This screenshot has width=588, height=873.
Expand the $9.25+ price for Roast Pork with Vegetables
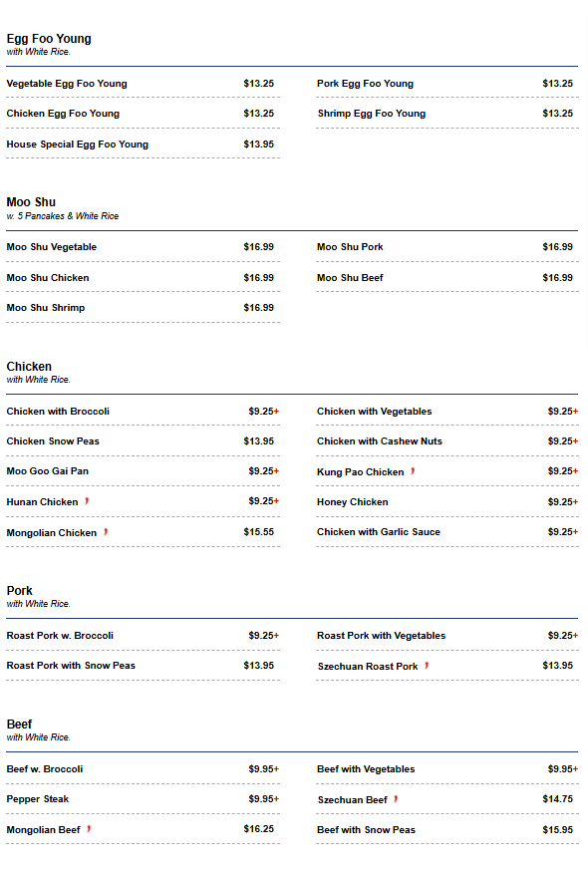562,635
